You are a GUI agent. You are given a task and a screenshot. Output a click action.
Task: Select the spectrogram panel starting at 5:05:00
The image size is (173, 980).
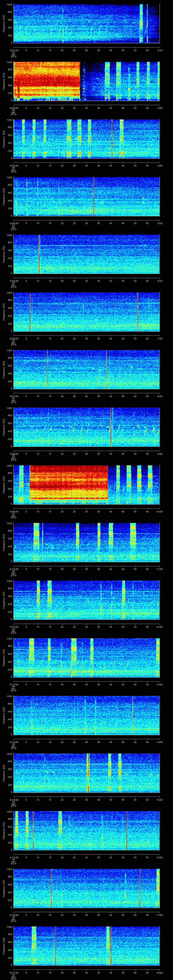[x=86, y=254]
